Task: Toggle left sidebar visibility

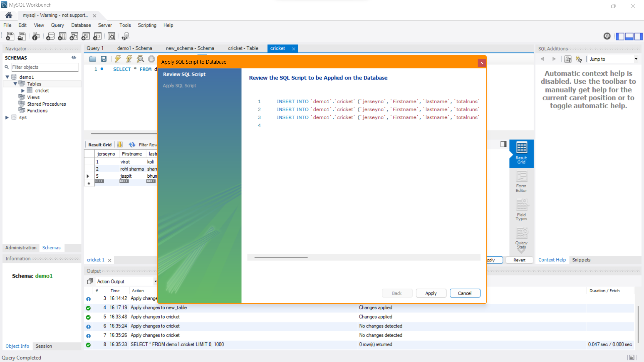Action: click(620, 36)
